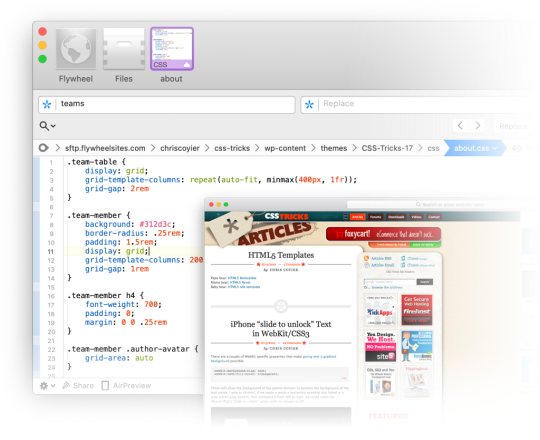This screenshot has height=440, width=540.
Task: Go to next match arrow
Action: click(477, 126)
